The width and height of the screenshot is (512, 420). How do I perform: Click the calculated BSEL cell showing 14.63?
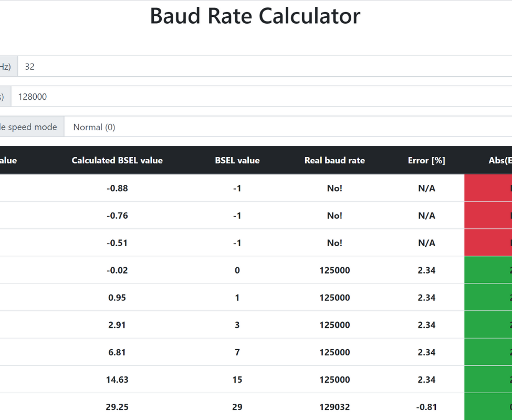117,380
